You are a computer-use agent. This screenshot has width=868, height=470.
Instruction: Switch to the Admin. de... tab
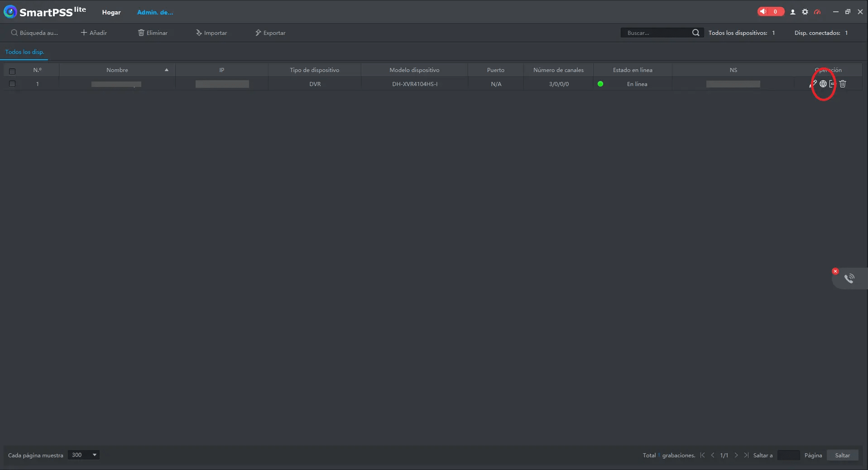pos(155,12)
